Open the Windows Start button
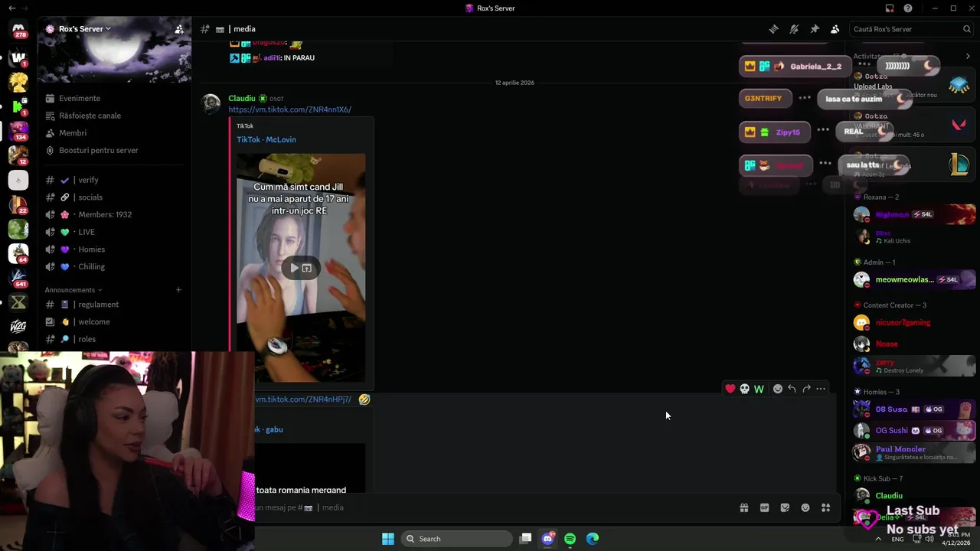Image resolution: width=980 pixels, height=551 pixels. click(388, 539)
